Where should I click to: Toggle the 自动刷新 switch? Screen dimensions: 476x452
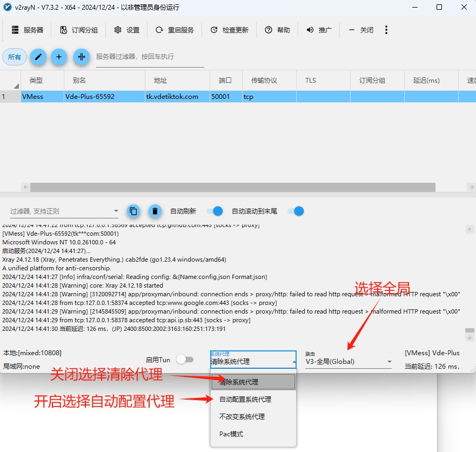click(214, 211)
